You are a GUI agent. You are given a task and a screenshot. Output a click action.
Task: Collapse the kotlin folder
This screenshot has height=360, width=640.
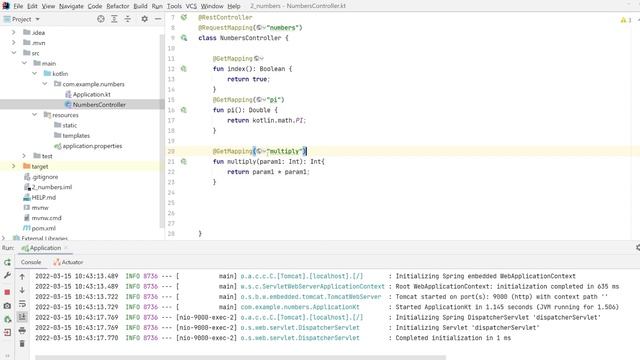(34, 73)
